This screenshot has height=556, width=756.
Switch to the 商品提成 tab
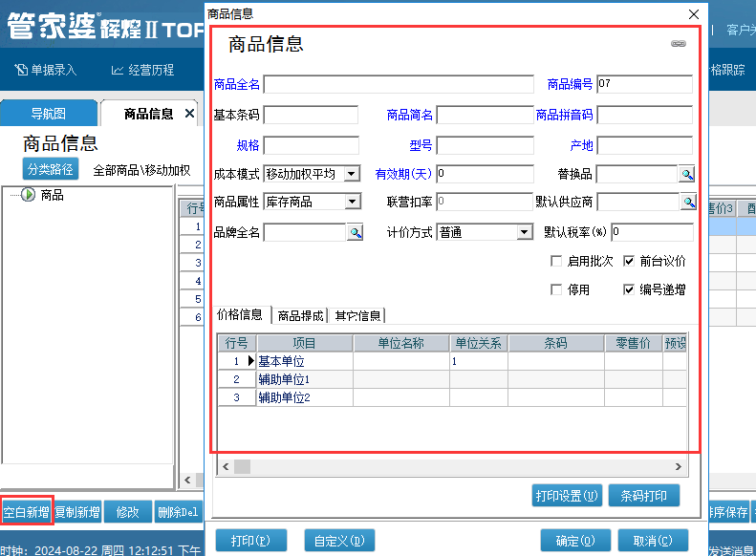[300, 316]
